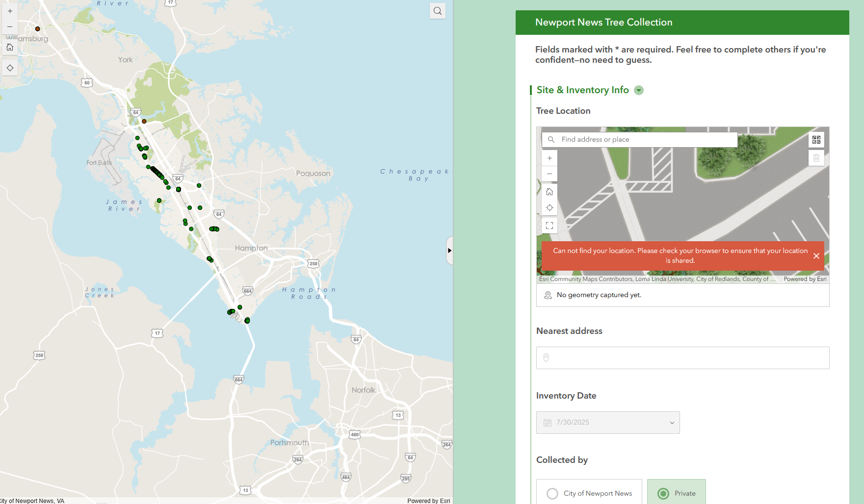
Task: Delete the captured geometry with trash icon
Action: pos(816,158)
